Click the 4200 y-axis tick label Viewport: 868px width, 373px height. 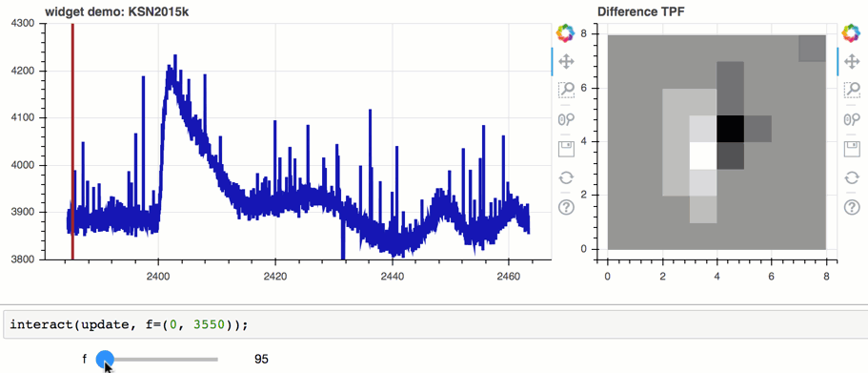point(23,71)
